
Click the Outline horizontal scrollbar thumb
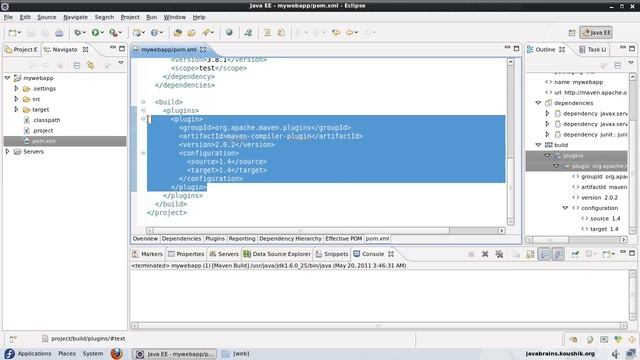tap(550, 240)
